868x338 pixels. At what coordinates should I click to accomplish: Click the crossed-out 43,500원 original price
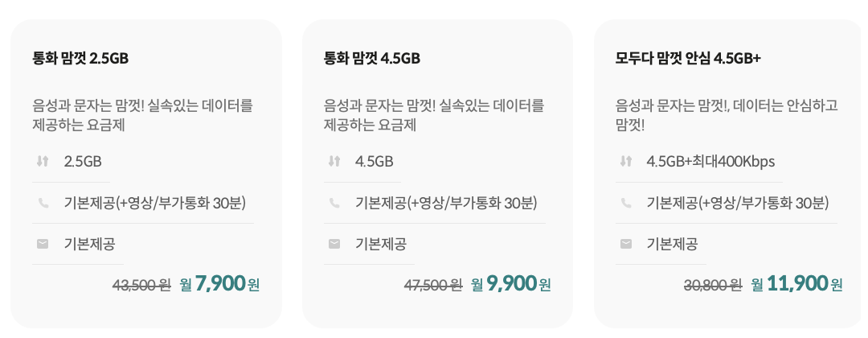[141, 286]
